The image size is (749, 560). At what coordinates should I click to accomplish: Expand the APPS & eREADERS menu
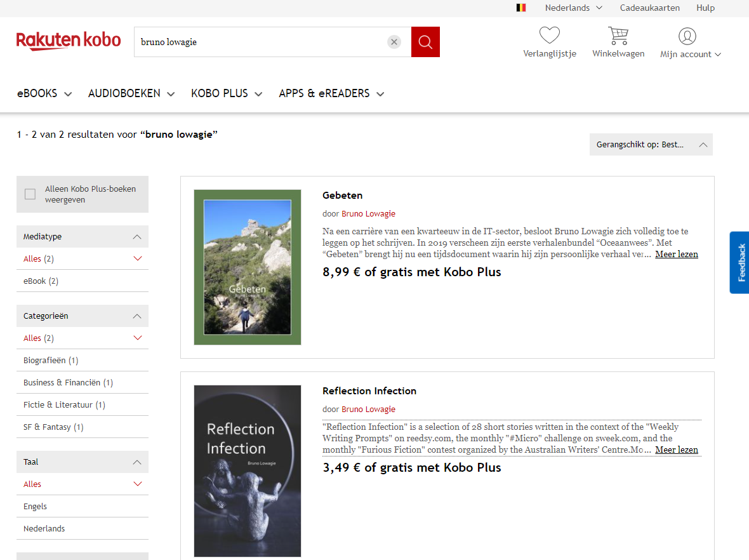pyautogui.click(x=331, y=94)
